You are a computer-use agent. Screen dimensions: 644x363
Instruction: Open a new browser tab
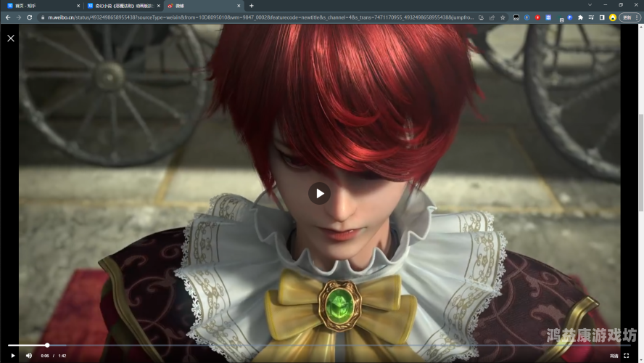(252, 6)
